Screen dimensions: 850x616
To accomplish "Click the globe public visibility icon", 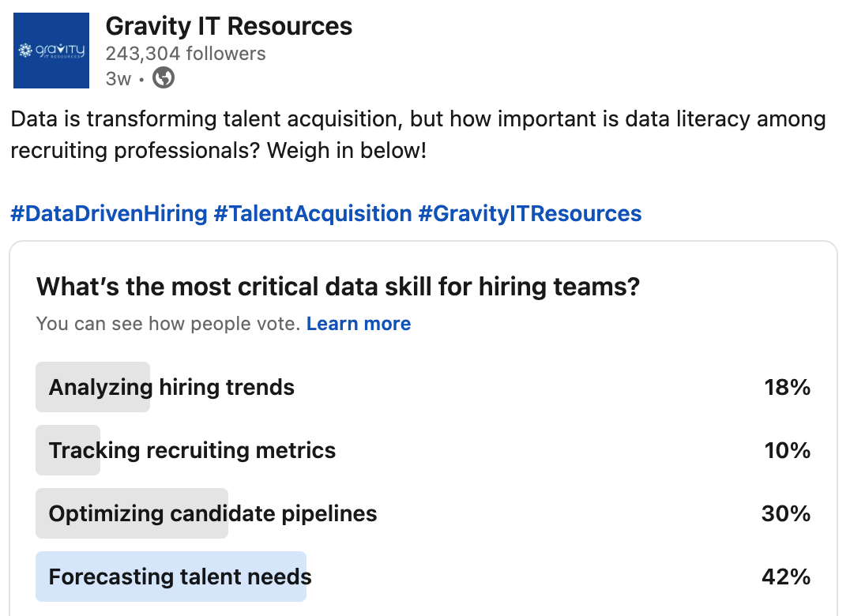I will click(x=164, y=78).
